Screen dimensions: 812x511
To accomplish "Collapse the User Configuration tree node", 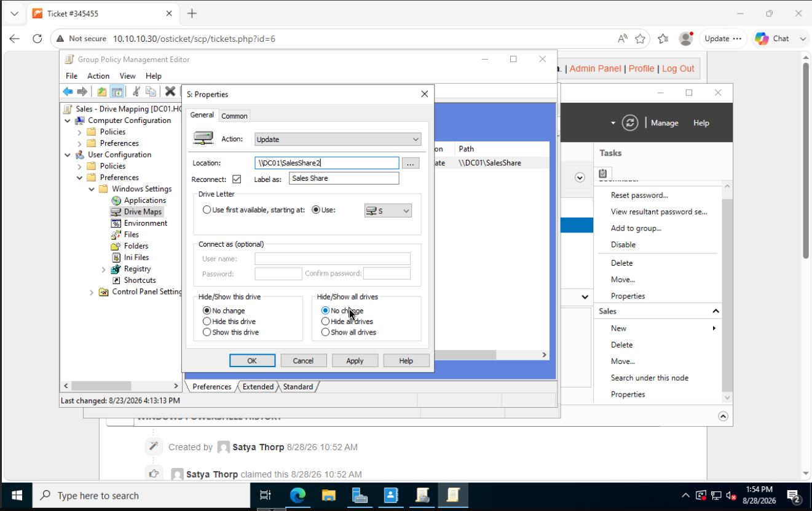I will tap(68, 155).
